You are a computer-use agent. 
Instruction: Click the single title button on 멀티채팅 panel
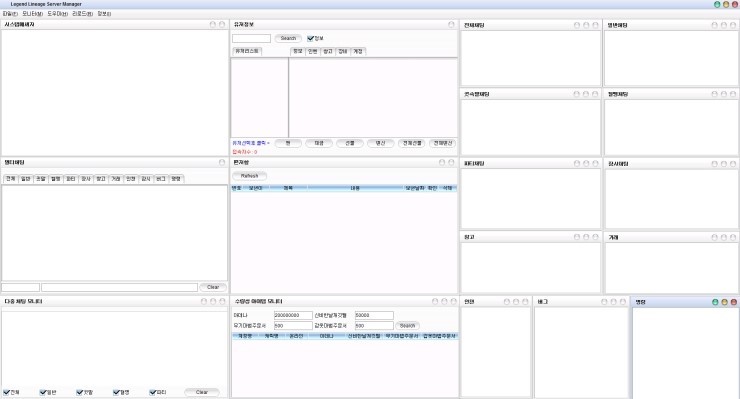pyautogui.click(x=222, y=162)
